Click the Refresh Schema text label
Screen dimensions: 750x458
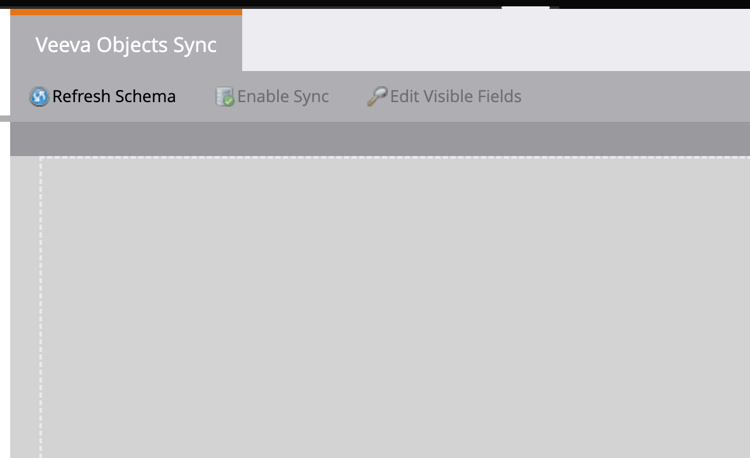tap(114, 96)
